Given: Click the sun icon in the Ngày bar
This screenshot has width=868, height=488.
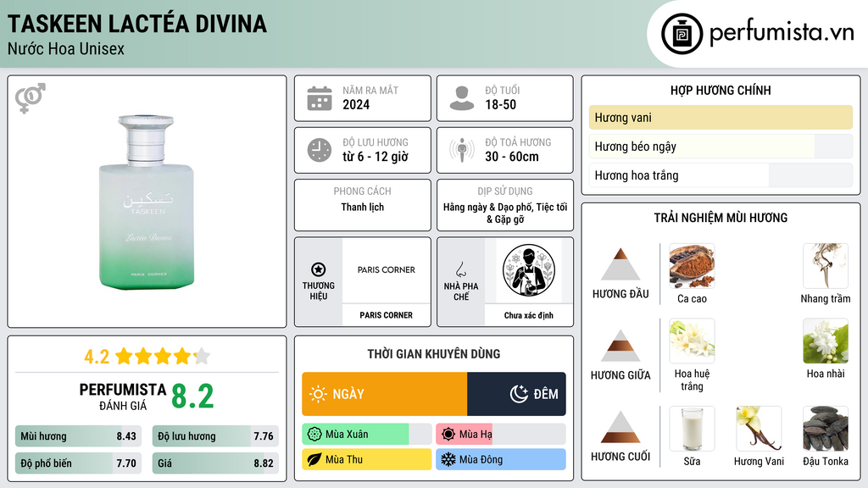Looking at the screenshot, I should [x=318, y=394].
